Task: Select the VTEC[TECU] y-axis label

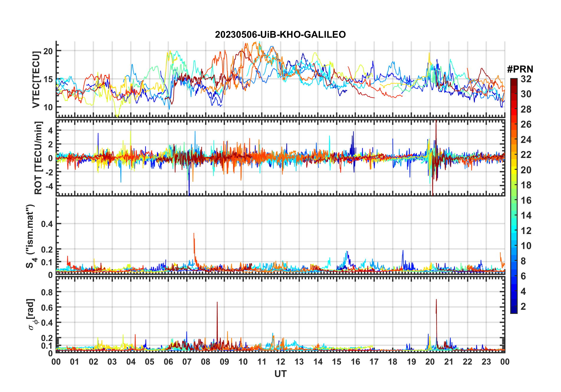Action: pos(36,79)
